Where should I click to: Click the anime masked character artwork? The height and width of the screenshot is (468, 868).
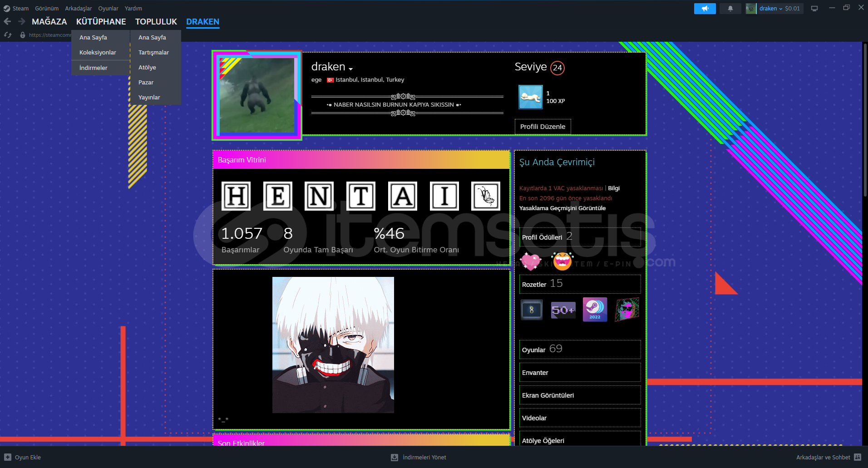coord(333,345)
